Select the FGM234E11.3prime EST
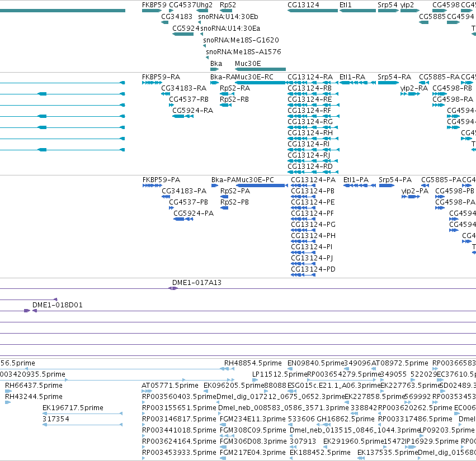The image size is (476, 461). (x=253, y=419)
